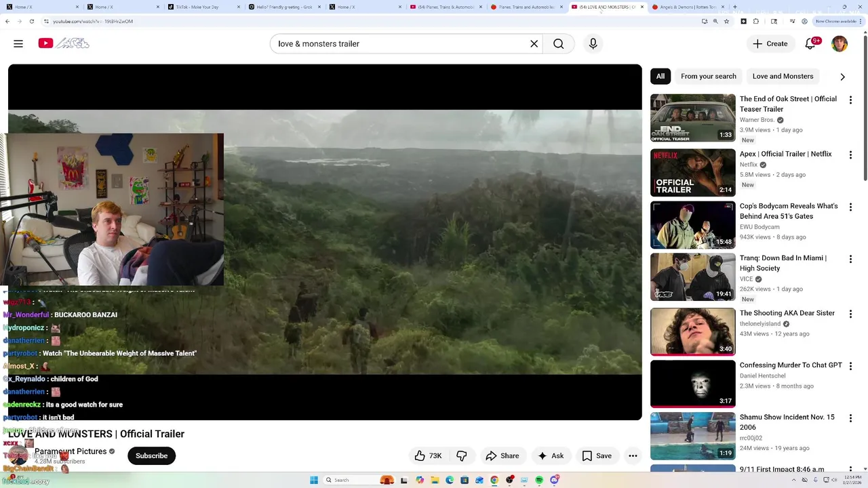Clear the search box with the X
This screenshot has width=868, height=488.
[x=534, y=43]
